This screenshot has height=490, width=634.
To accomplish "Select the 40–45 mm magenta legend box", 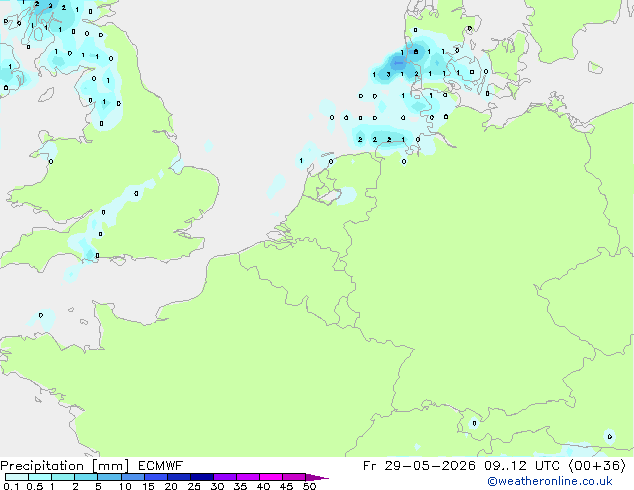I will [271, 477].
